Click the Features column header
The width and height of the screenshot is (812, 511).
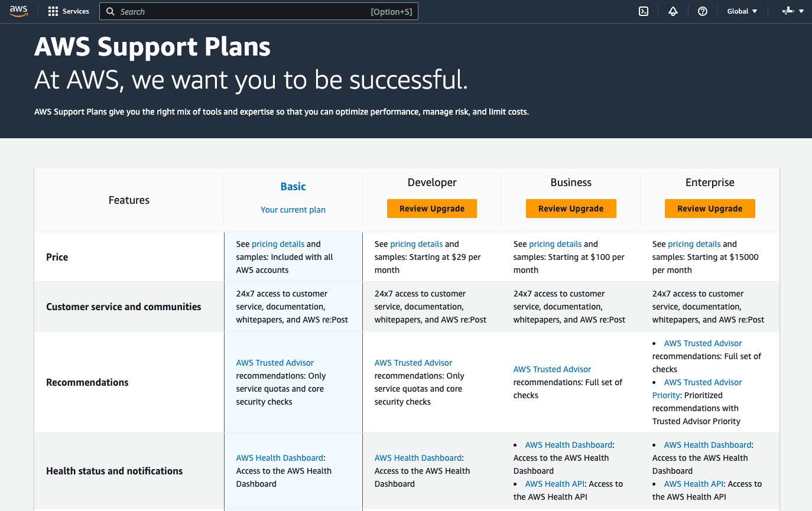pos(129,200)
